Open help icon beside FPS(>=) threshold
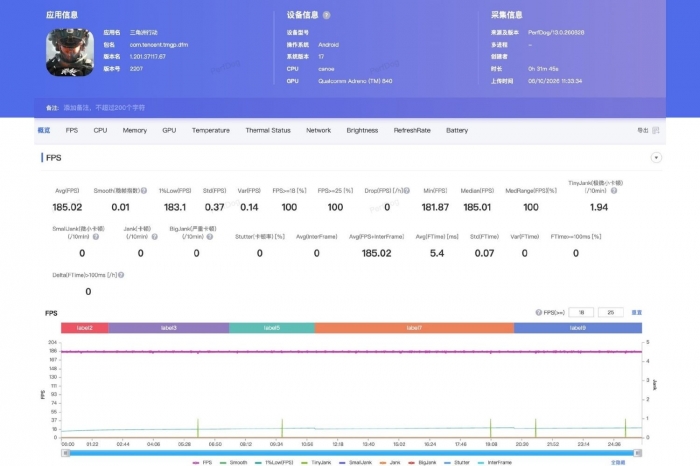 tap(538, 312)
